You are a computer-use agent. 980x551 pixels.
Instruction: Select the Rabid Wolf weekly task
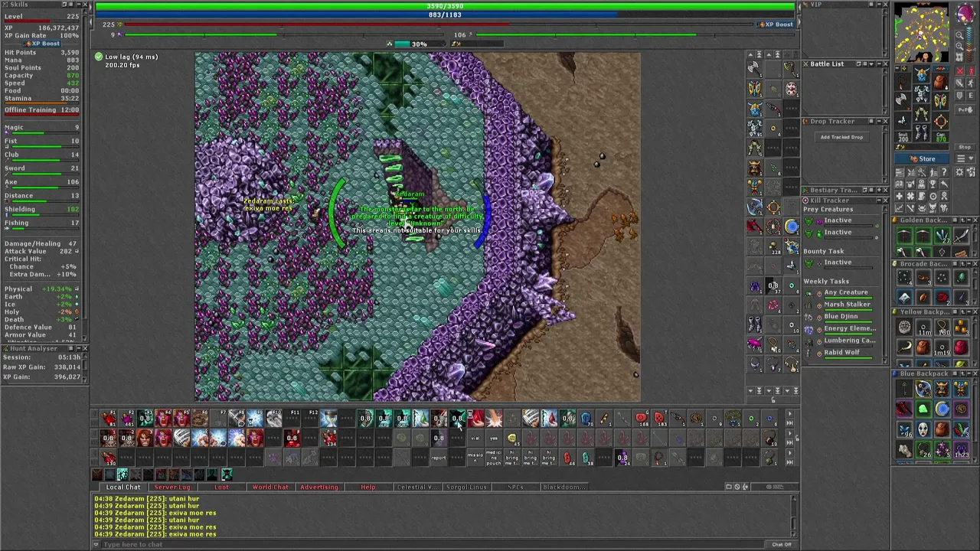click(x=841, y=352)
